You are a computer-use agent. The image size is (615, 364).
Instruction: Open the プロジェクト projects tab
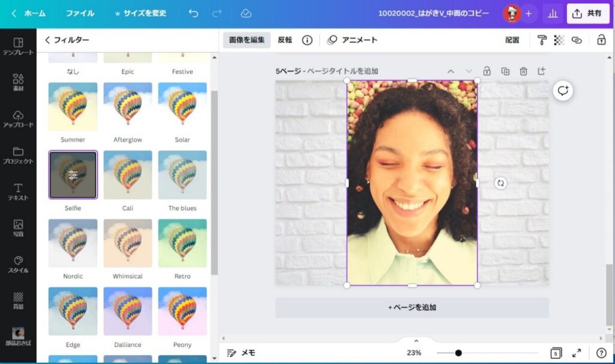click(18, 156)
